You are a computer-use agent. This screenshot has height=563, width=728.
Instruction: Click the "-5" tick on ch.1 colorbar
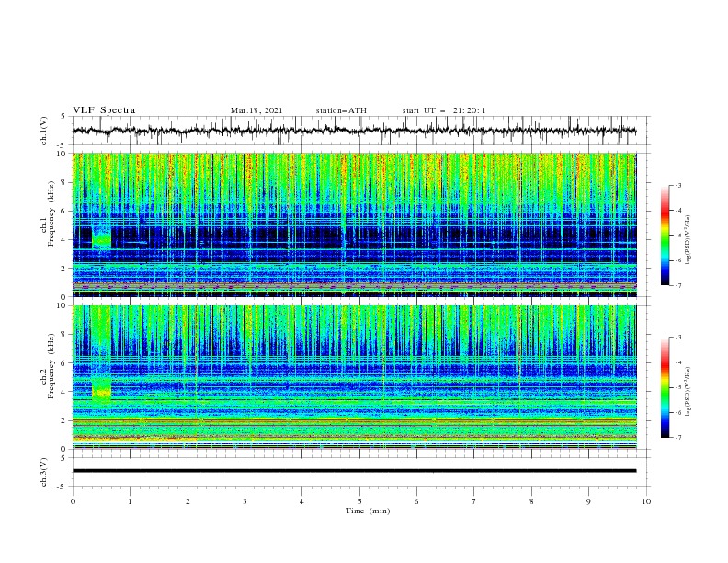[x=678, y=236]
